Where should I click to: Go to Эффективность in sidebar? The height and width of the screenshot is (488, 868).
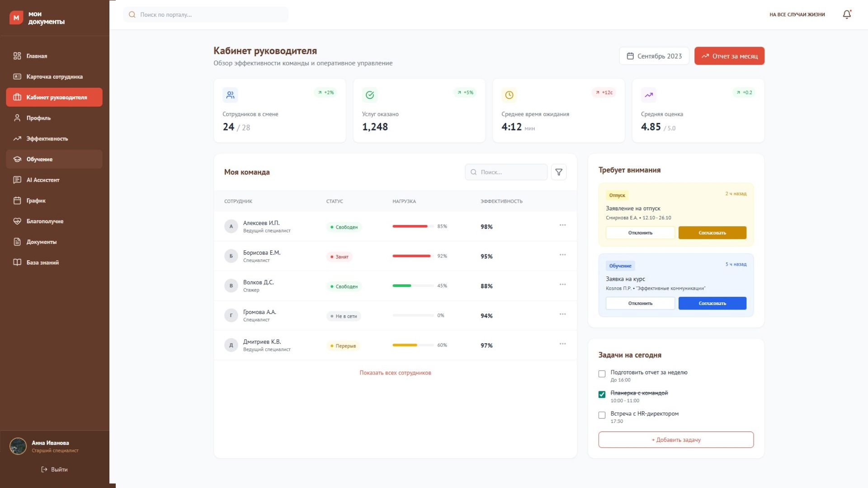47,139
